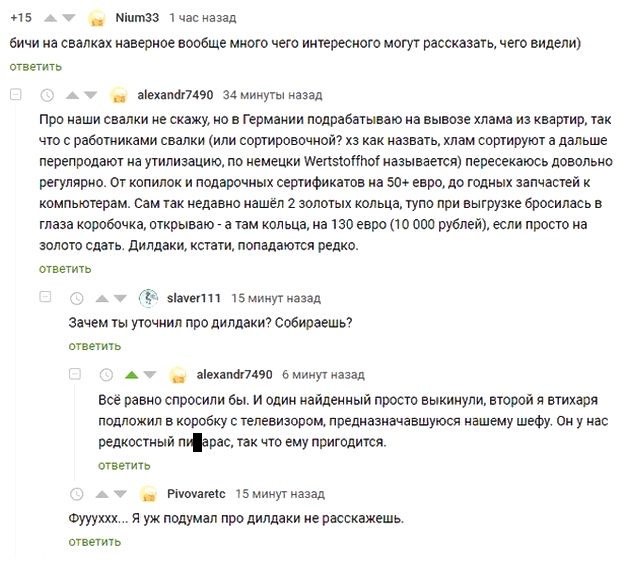Screen dimensions: 628x561
Task: Click the clock icon next to slaver111's comment
Action: [x=77, y=298]
